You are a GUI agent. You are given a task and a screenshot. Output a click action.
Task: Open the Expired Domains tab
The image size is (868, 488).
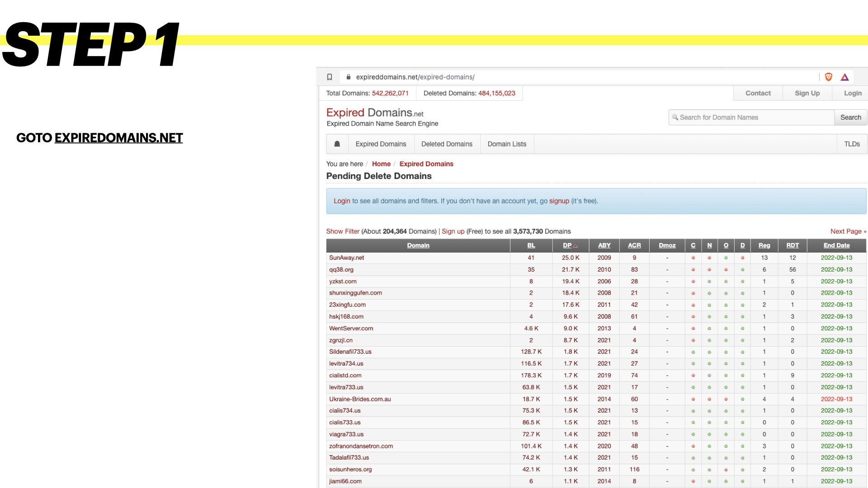[x=381, y=144]
